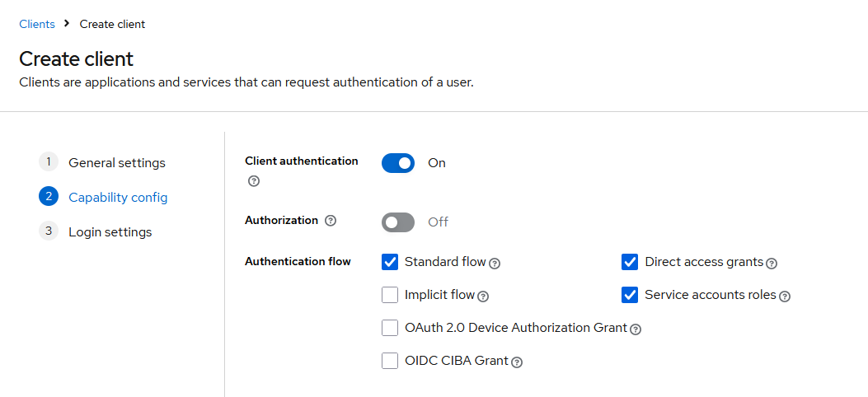Image resolution: width=868 pixels, height=397 pixels.
Task: Click help icon next to Standard flow
Action: pyautogui.click(x=495, y=264)
